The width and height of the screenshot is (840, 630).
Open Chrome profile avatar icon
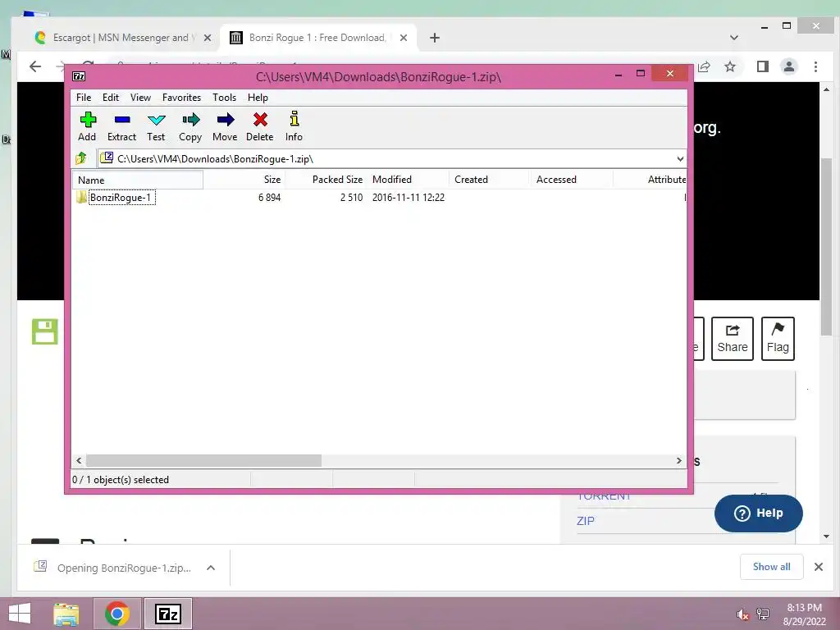click(x=788, y=67)
